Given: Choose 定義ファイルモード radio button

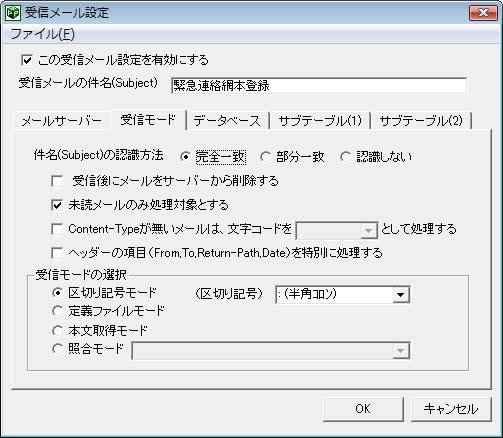Looking at the screenshot, I should pyautogui.click(x=57, y=311).
